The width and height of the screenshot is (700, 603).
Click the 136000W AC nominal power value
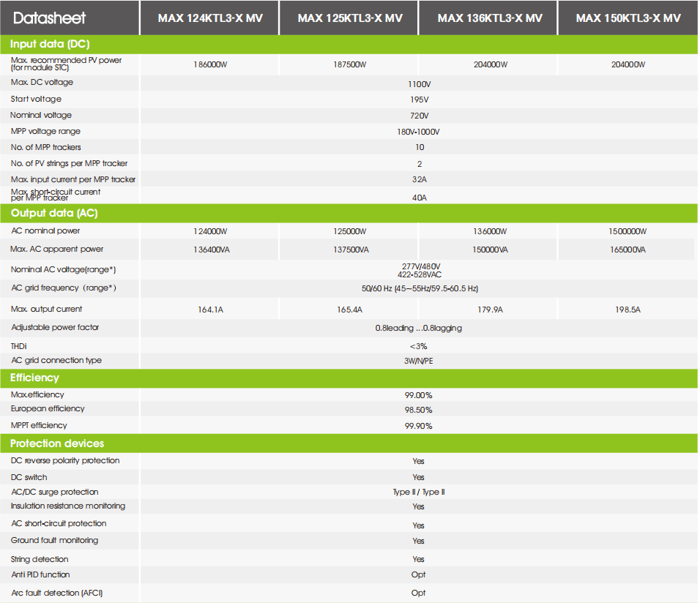click(490, 232)
